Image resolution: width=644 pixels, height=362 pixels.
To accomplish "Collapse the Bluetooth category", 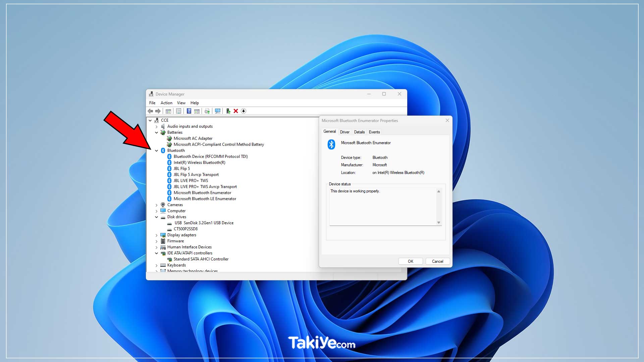I will pos(156,151).
